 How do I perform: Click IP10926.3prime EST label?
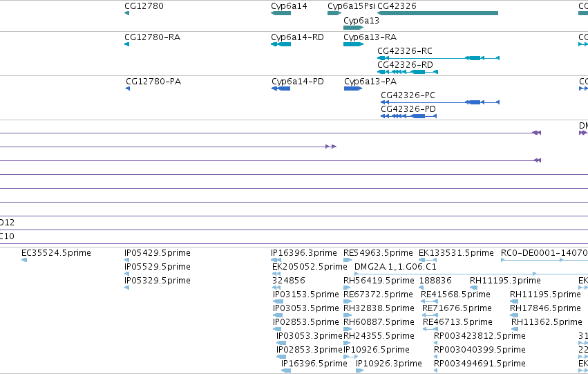(x=388, y=364)
